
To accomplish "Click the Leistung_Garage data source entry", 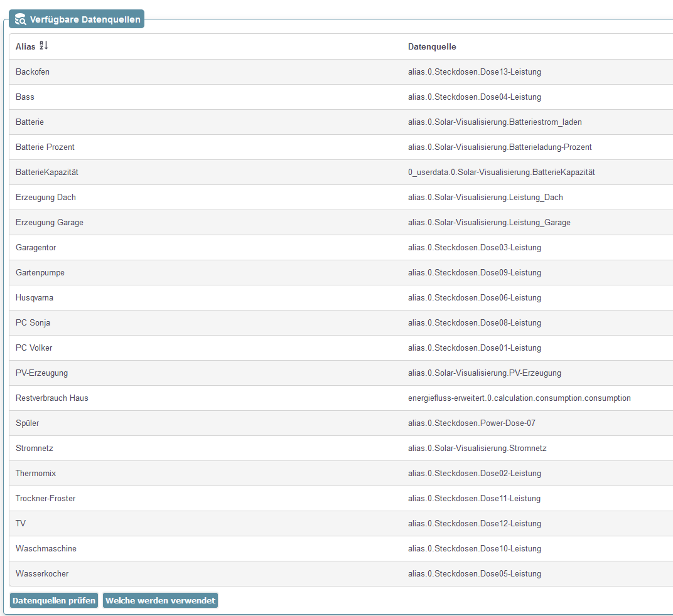I will pyautogui.click(x=489, y=222).
